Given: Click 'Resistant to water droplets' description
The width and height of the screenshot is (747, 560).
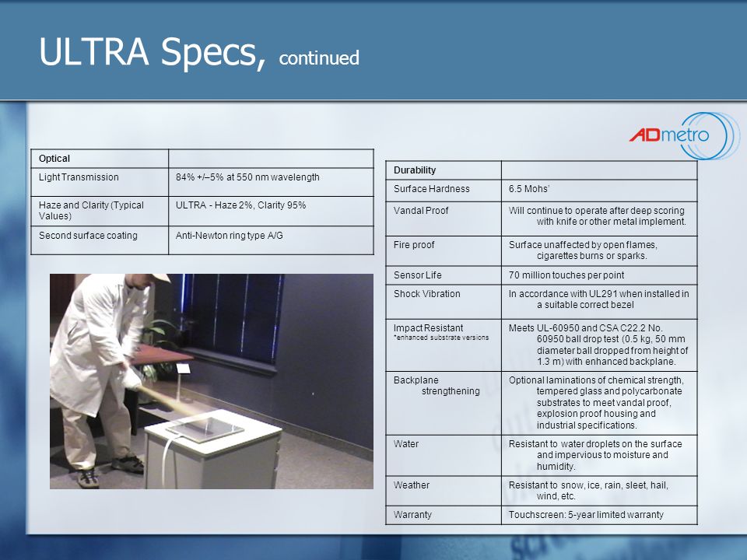Looking at the screenshot, I should (595, 455).
